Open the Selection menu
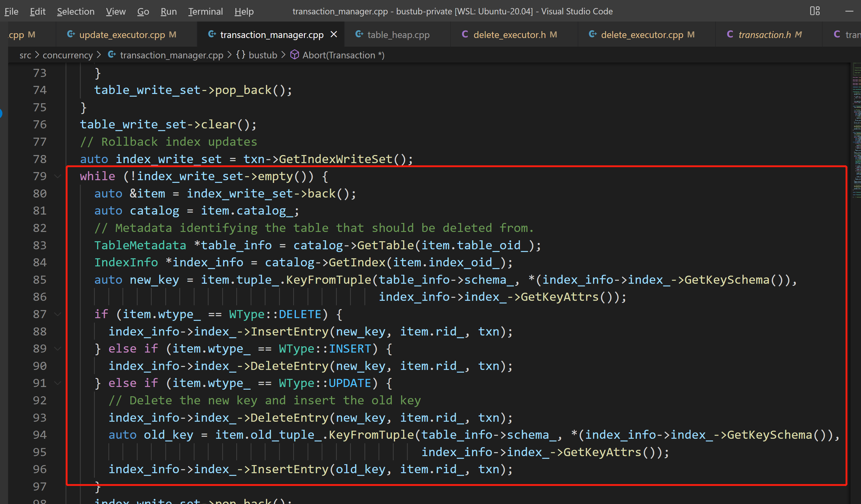The height and width of the screenshot is (504, 861). (75, 11)
